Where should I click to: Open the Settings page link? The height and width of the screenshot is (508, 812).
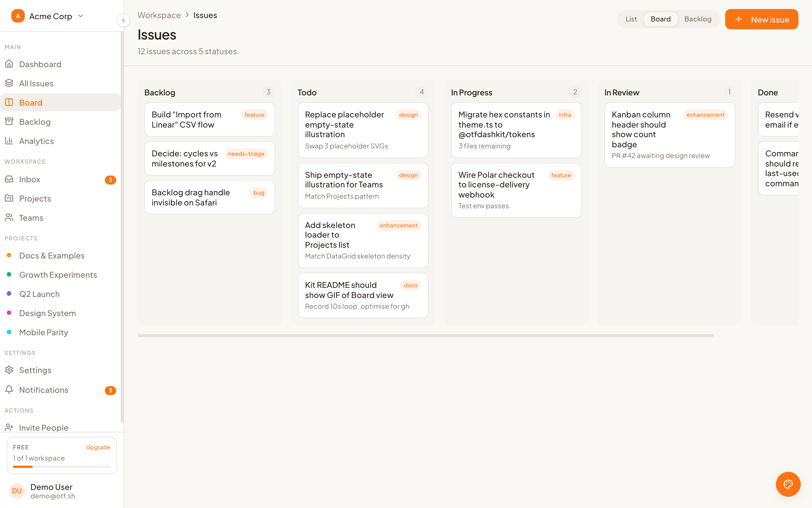pos(60,370)
